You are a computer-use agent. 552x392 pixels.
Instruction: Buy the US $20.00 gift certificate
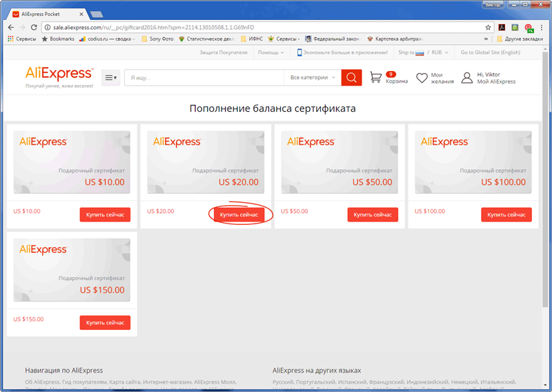239,215
